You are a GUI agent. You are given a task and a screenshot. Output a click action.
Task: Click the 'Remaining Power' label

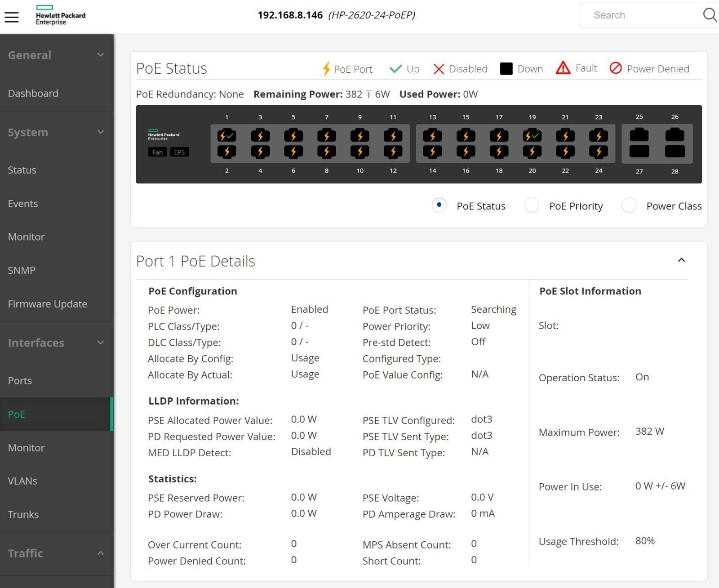298,94
